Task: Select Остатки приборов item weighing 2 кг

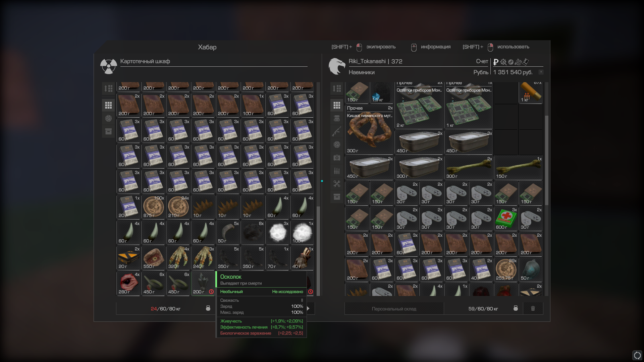Action: pyautogui.click(x=419, y=105)
